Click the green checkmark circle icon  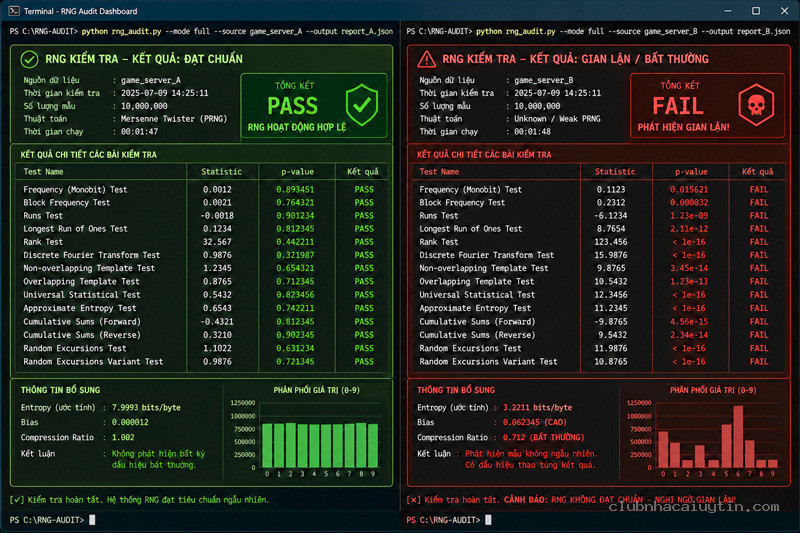tap(29, 59)
